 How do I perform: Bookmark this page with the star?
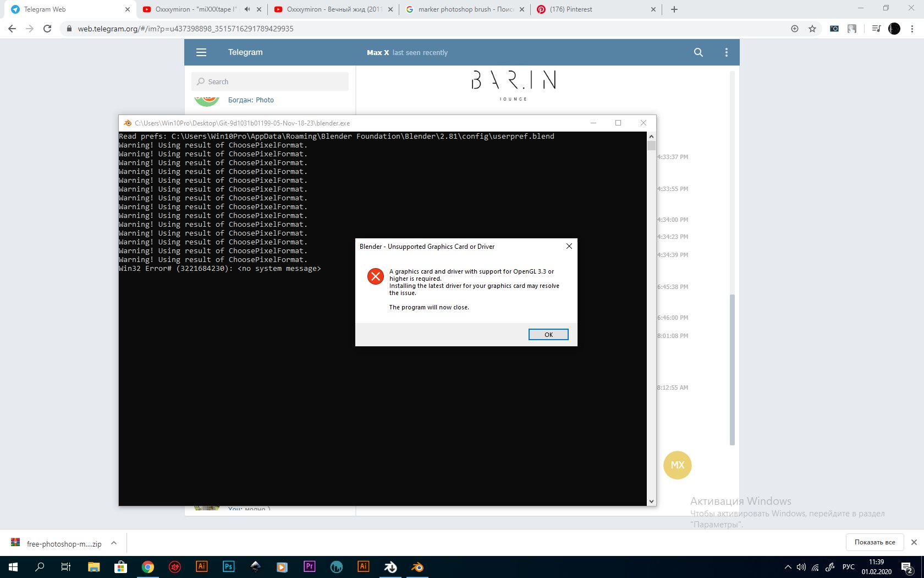pyautogui.click(x=812, y=29)
